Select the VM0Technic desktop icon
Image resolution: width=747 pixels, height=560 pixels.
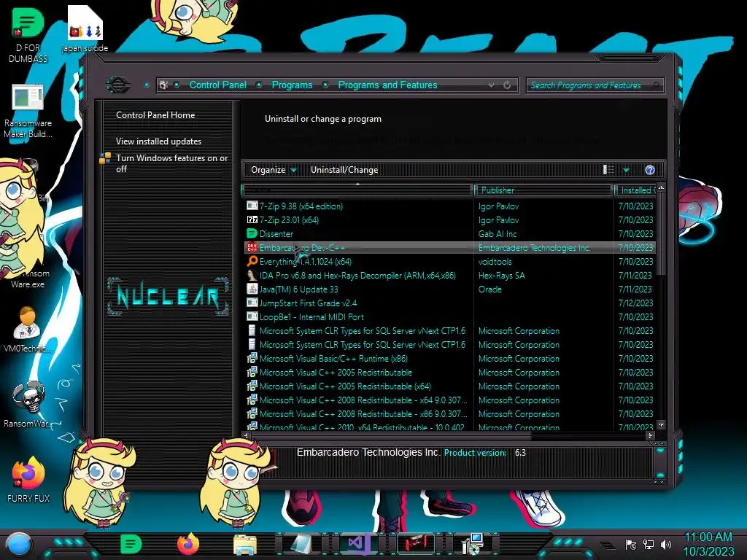pyautogui.click(x=27, y=330)
